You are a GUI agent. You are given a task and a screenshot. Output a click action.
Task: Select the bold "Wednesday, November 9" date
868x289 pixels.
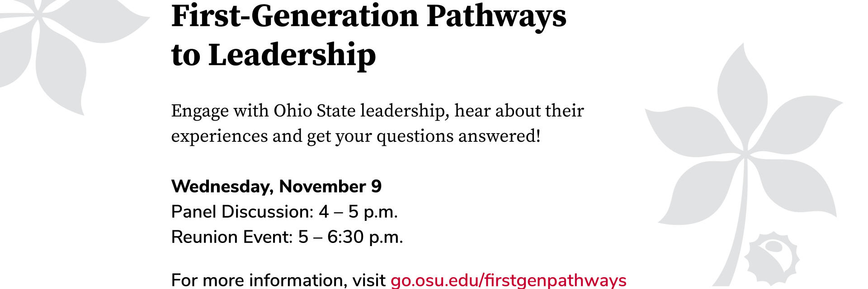[276, 187]
